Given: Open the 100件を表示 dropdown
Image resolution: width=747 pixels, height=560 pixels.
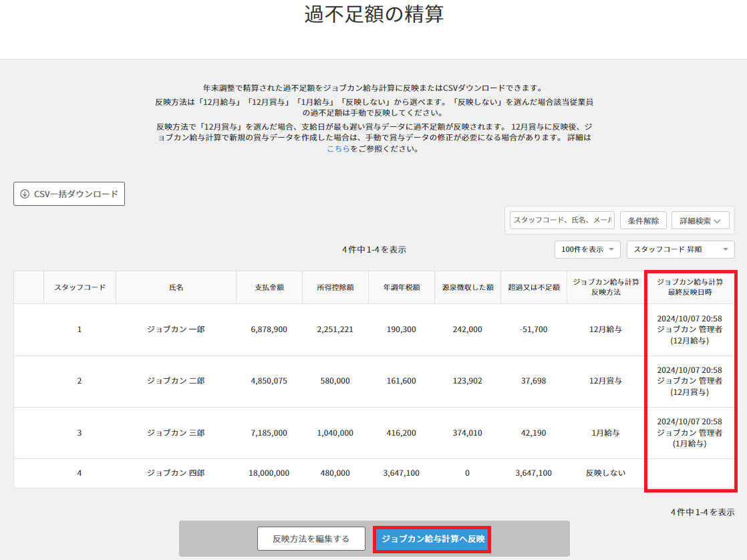Looking at the screenshot, I should [587, 249].
